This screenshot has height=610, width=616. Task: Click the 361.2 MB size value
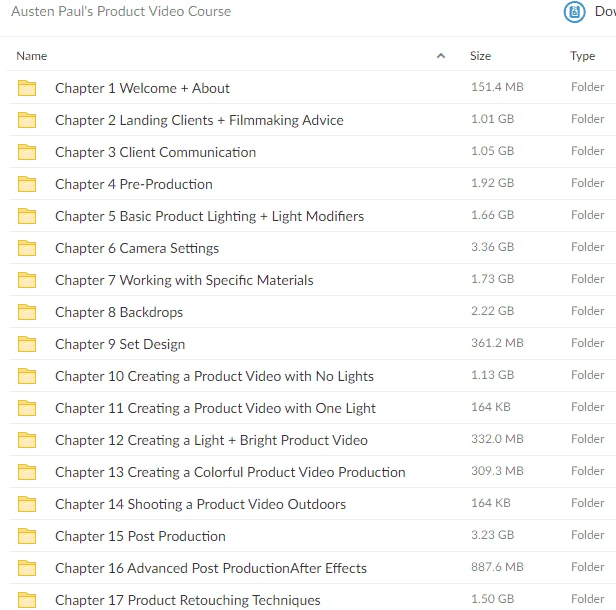click(x=497, y=343)
